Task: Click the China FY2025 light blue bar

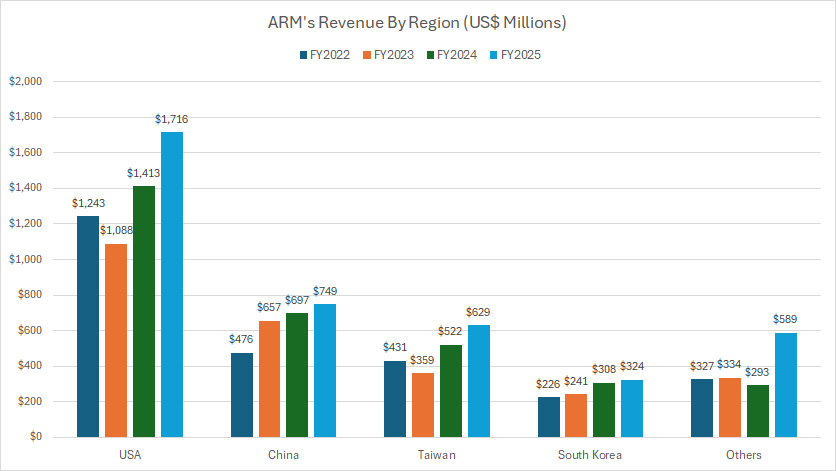Action: click(x=325, y=371)
